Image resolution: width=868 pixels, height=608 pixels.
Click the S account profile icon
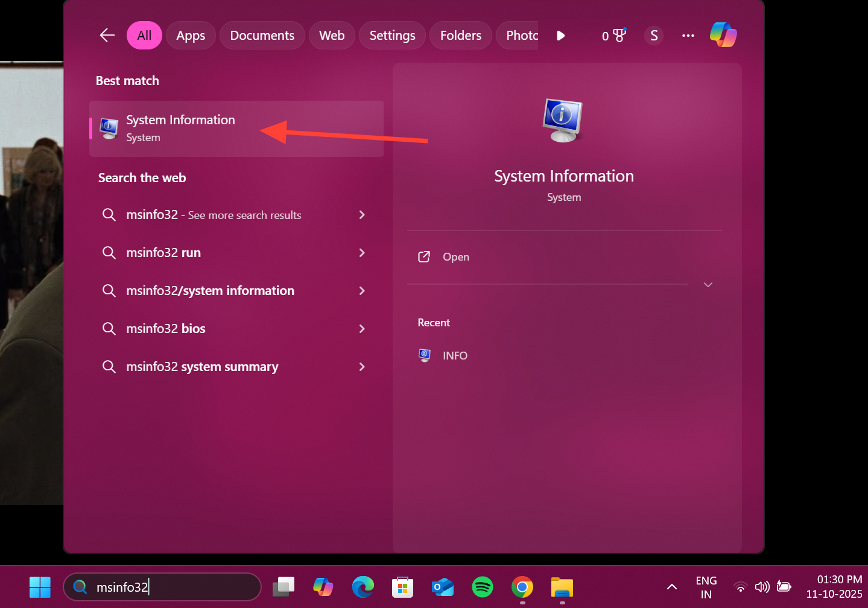coord(654,36)
